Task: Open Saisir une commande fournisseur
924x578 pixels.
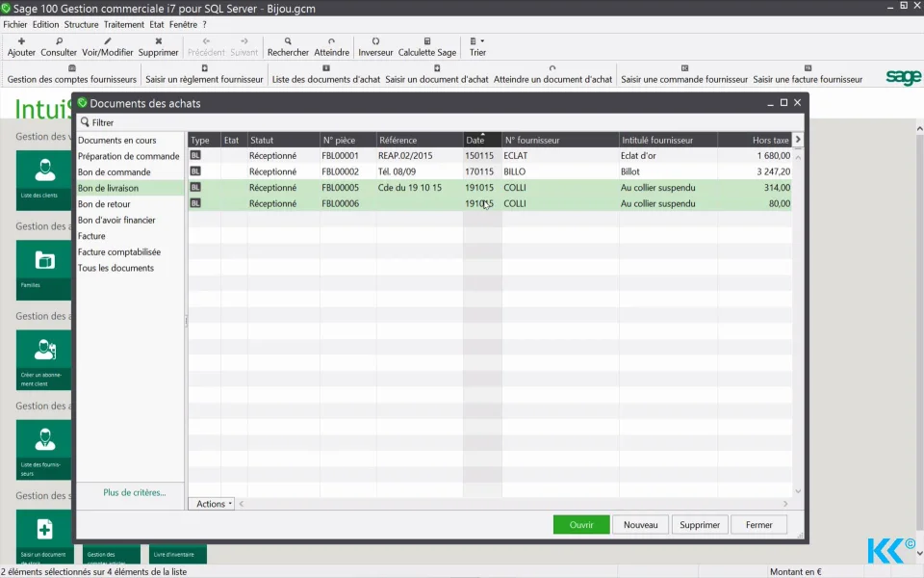Action: tap(684, 74)
